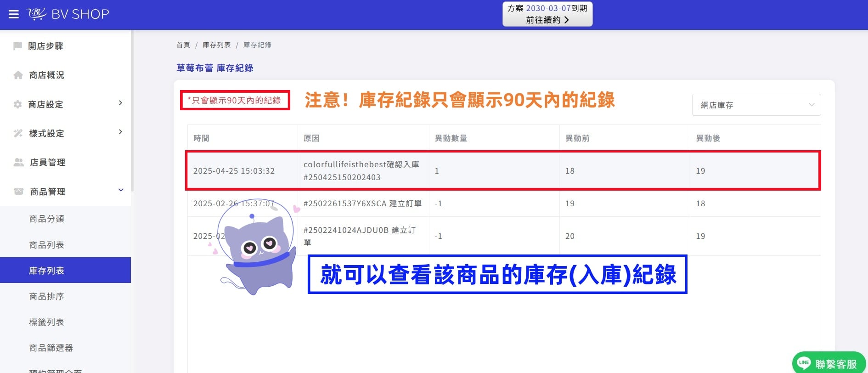Click the #2502261537Y6XSCA 建立訂單 cell
The image size is (868, 373).
click(362, 203)
